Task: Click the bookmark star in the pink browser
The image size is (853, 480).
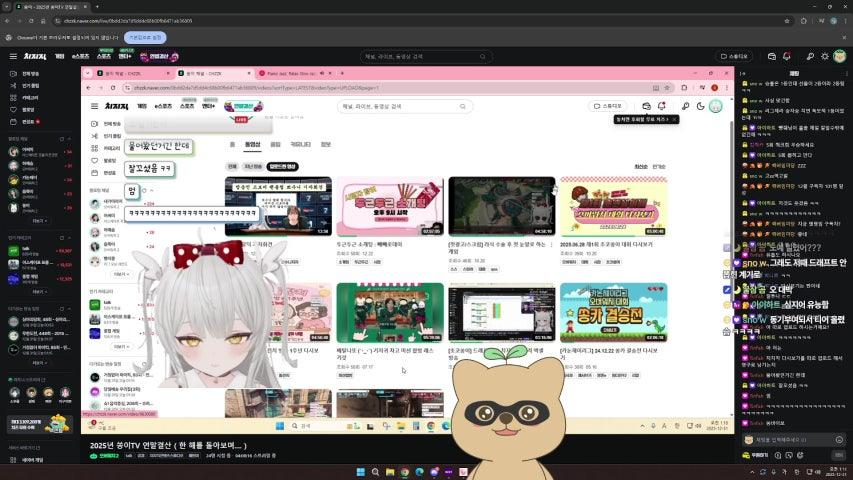Action: [667, 88]
